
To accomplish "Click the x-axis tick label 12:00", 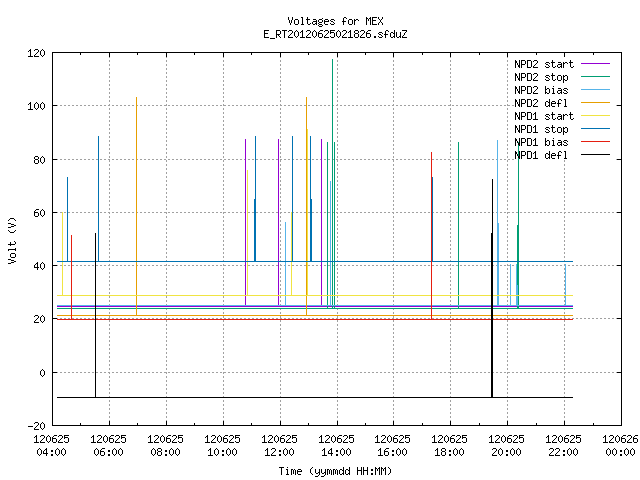I will 280,452.
